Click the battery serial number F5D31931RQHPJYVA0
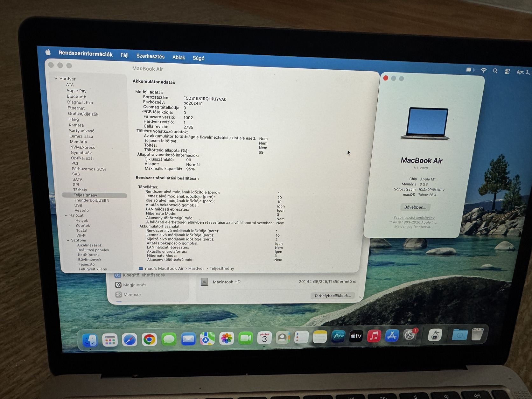The height and width of the screenshot is (399, 532). click(205, 99)
